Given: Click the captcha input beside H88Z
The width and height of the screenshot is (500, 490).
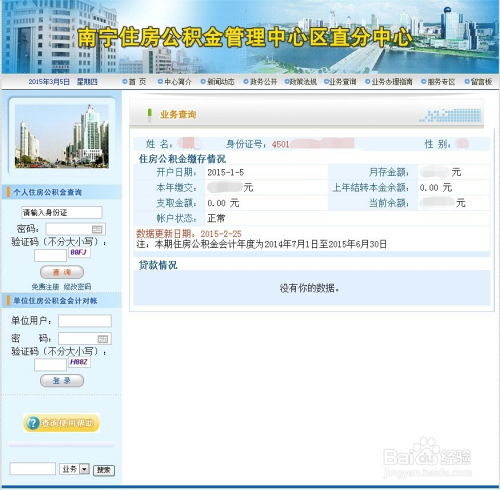Looking at the screenshot, I should point(50,365).
